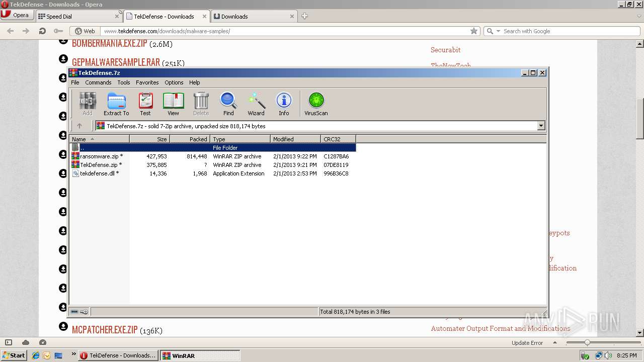Select the ransomware.zip file row
This screenshot has height=362, width=644.
click(x=213, y=156)
